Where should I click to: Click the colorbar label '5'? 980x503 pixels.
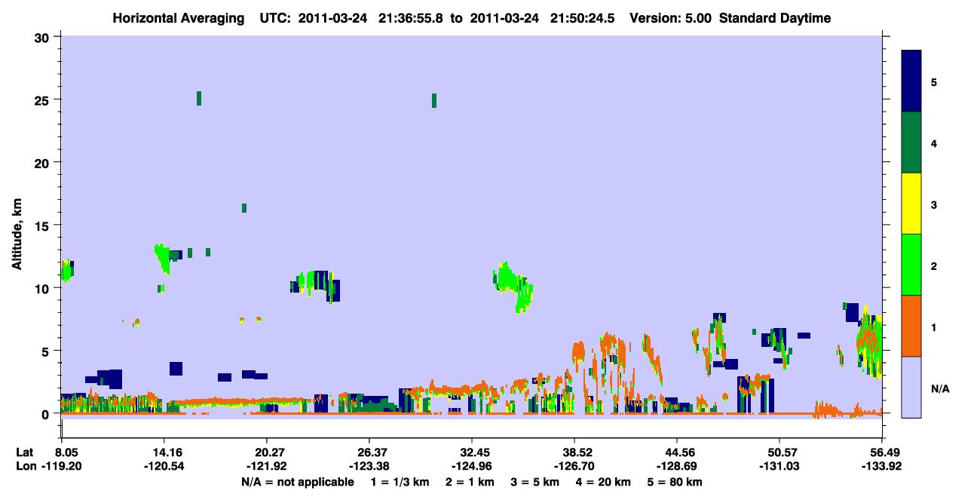[x=934, y=82]
